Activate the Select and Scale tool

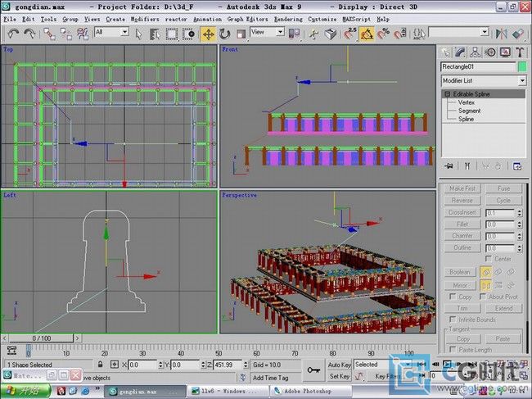click(241, 34)
